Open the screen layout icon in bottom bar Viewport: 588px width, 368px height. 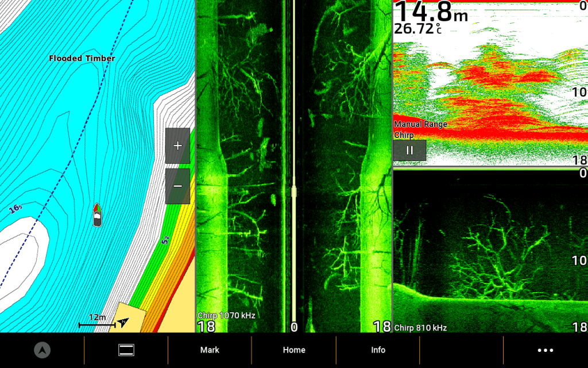click(x=126, y=350)
